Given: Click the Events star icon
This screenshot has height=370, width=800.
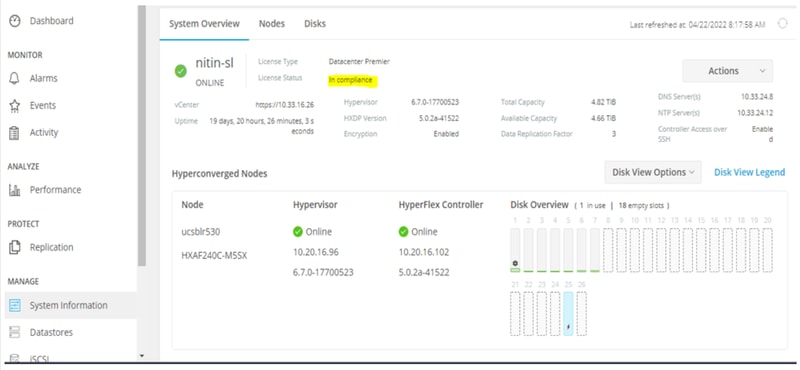Looking at the screenshot, I should pos(15,106).
